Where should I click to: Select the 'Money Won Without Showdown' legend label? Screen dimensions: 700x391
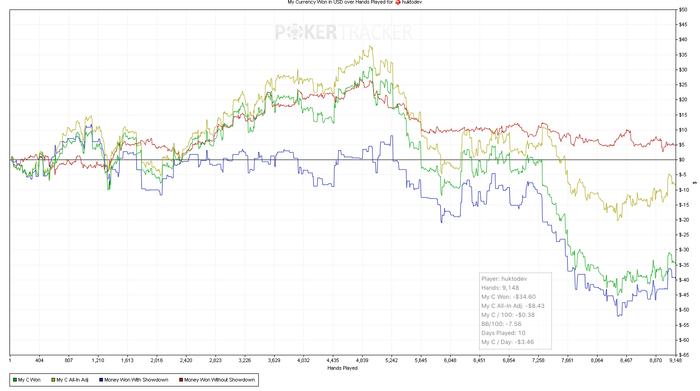coord(219,380)
